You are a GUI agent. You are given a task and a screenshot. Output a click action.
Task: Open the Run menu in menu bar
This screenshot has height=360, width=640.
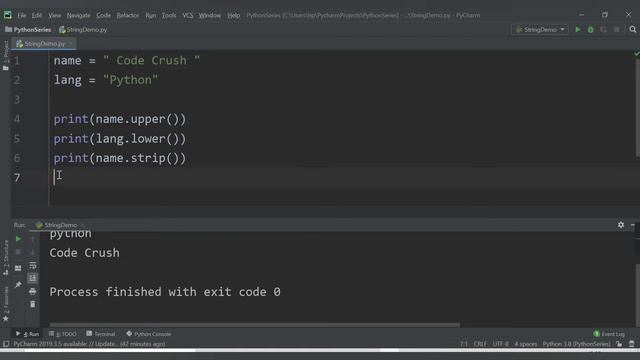click(151, 15)
